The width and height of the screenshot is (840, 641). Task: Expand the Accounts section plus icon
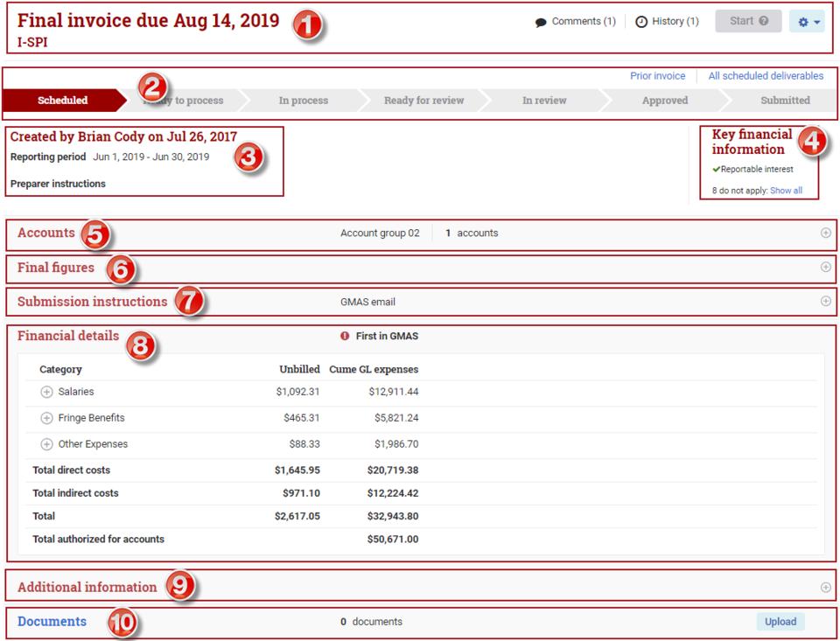coord(825,233)
